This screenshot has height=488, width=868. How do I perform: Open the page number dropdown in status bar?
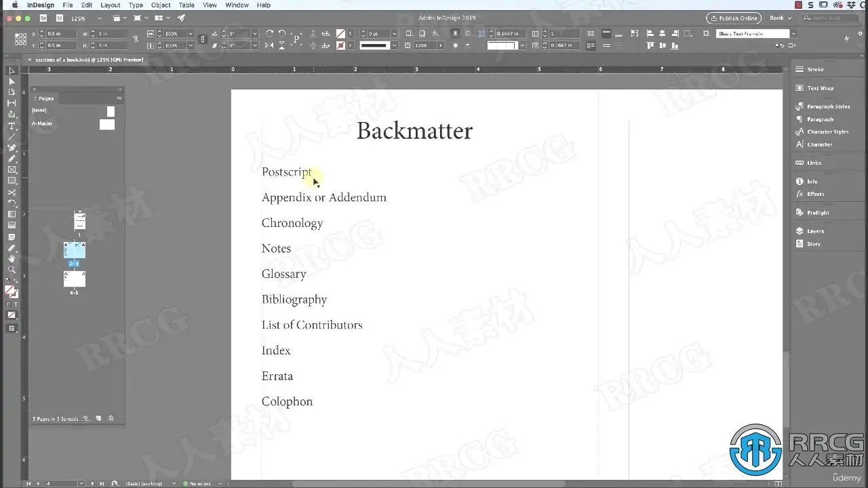pyautogui.click(x=81, y=483)
